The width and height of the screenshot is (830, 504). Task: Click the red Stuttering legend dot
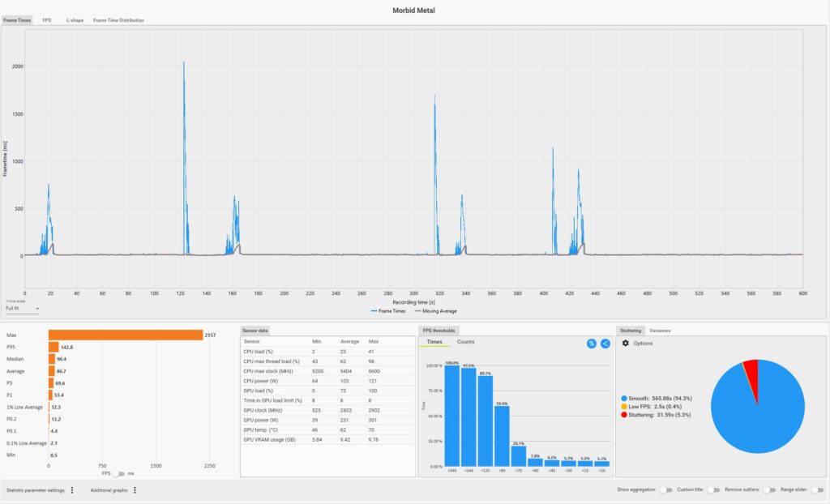pyautogui.click(x=624, y=415)
